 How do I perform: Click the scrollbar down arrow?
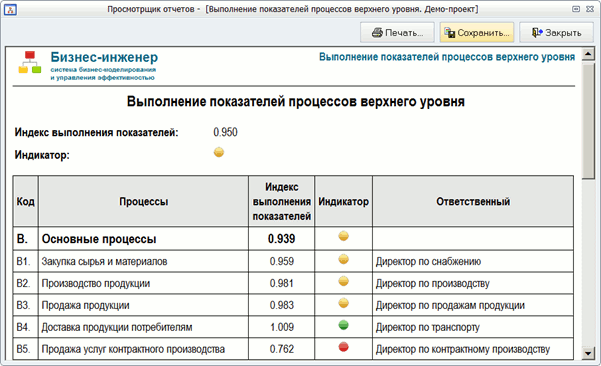pyautogui.click(x=588, y=353)
